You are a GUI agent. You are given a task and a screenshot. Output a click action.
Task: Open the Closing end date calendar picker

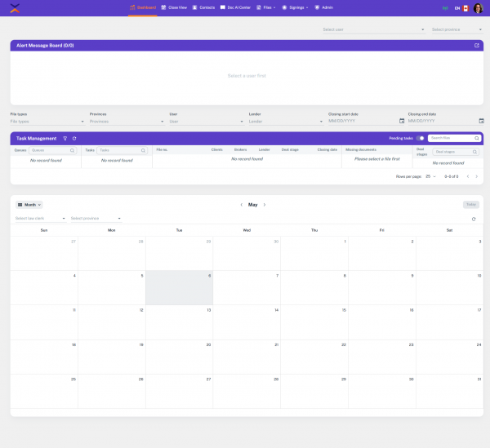[x=481, y=121]
